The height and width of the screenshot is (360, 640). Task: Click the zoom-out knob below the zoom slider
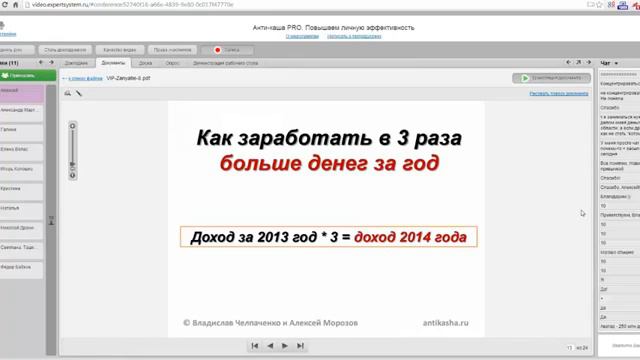coord(73,176)
